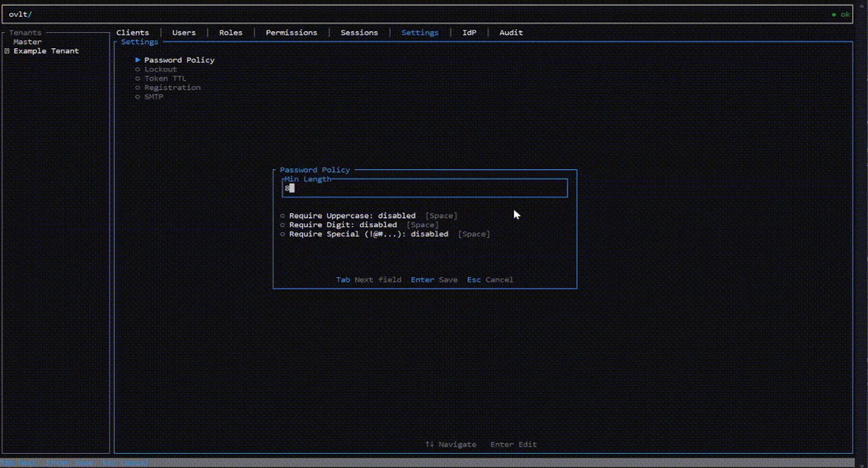The image size is (868, 468).
Task: Open the Roles tab
Action: [x=231, y=33]
